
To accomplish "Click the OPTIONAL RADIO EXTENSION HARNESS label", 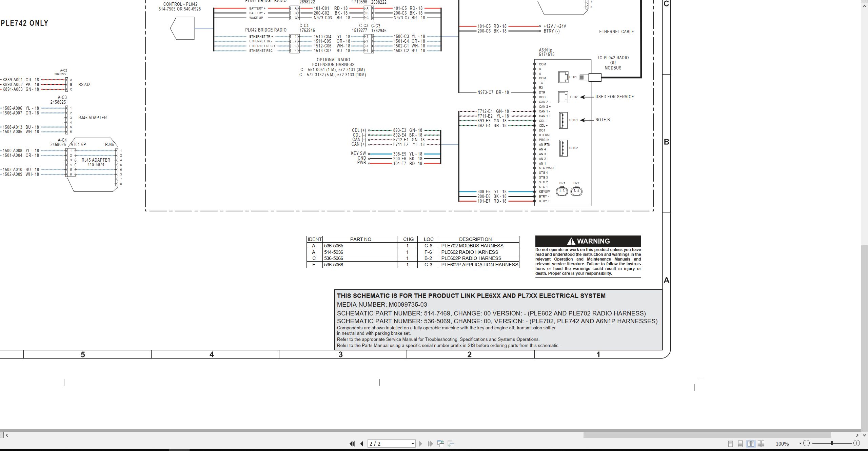I will 333,62.
